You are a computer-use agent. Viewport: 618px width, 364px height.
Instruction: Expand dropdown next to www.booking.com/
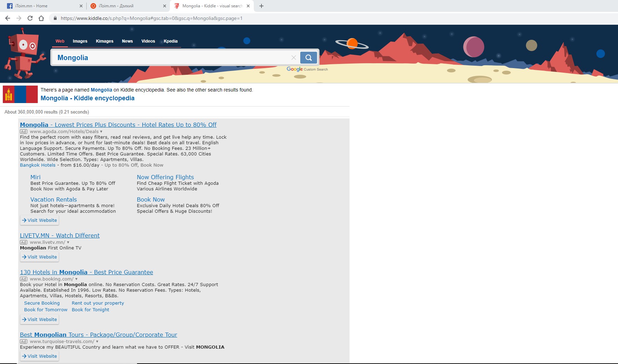click(76, 279)
